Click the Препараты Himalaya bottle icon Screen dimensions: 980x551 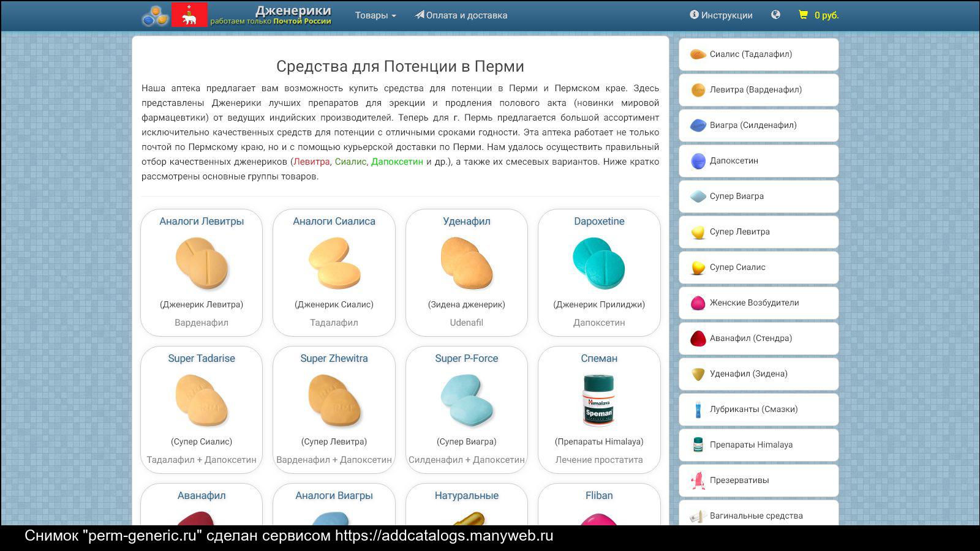point(698,444)
